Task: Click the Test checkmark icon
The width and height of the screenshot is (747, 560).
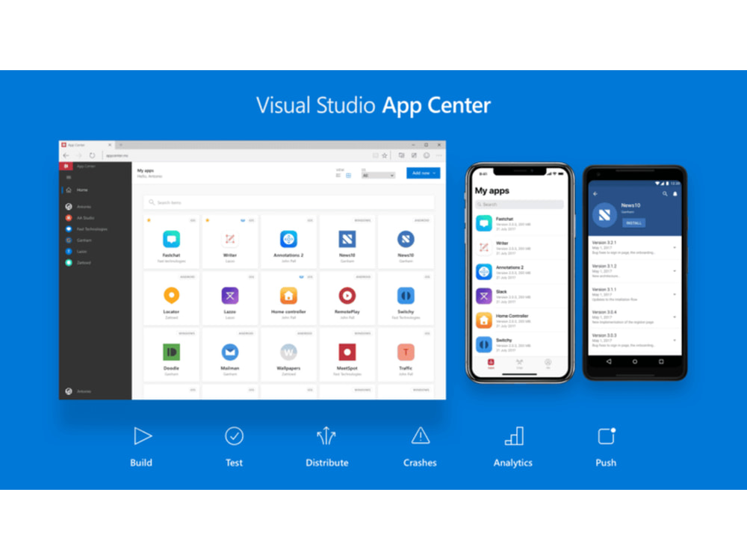Action: click(x=234, y=436)
